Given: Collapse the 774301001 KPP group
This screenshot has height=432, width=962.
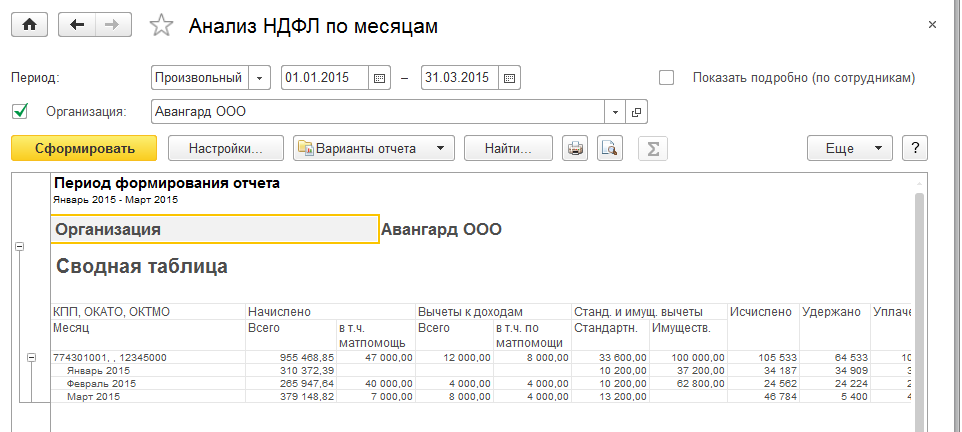Looking at the screenshot, I should [33, 358].
